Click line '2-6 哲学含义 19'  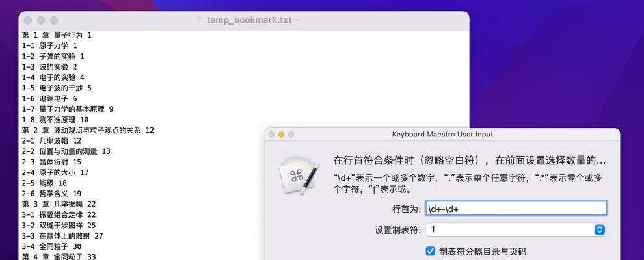coord(51,194)
